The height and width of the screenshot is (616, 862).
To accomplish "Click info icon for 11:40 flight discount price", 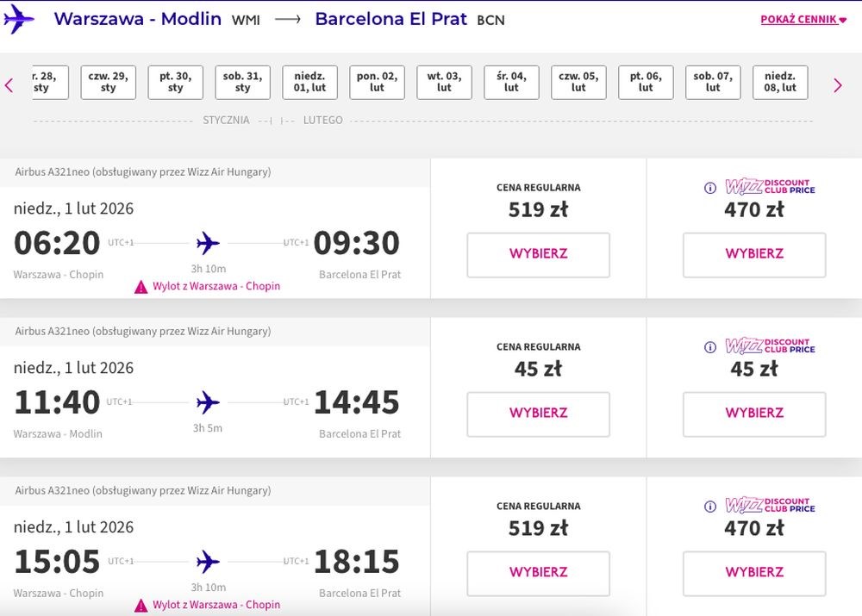I will click(x=710, y=347).
